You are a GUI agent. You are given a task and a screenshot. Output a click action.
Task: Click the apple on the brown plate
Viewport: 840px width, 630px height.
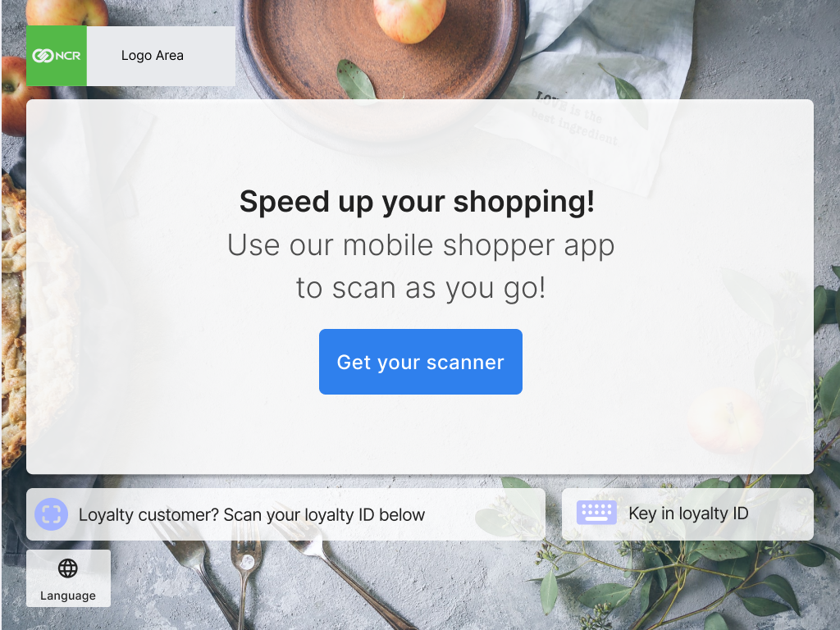pyautogui.click(x=409, y=19)
